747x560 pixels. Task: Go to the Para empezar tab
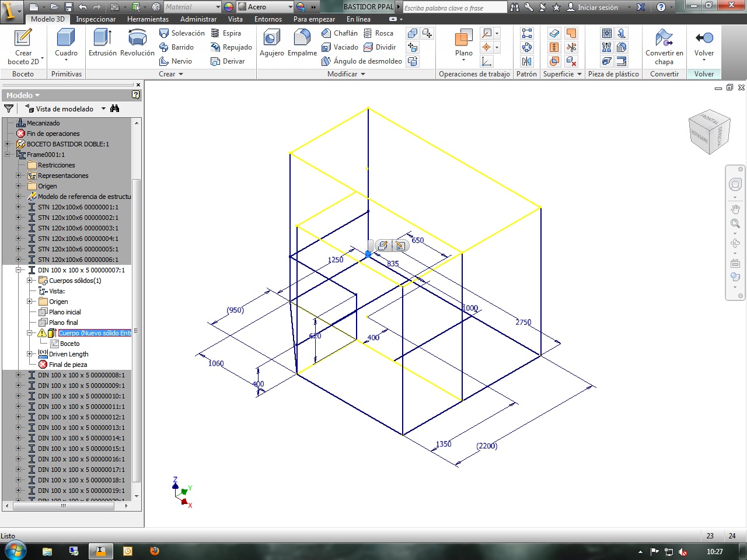[x=314, y=19]
